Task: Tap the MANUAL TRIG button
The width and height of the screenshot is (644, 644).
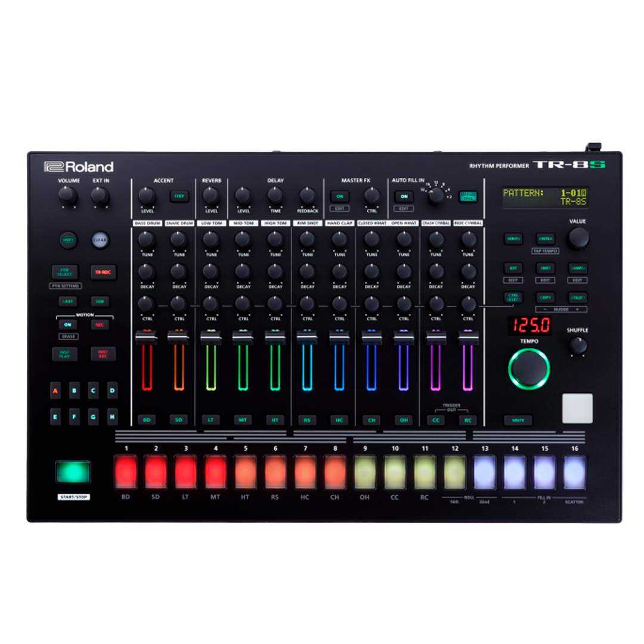Action: [468, 196]
